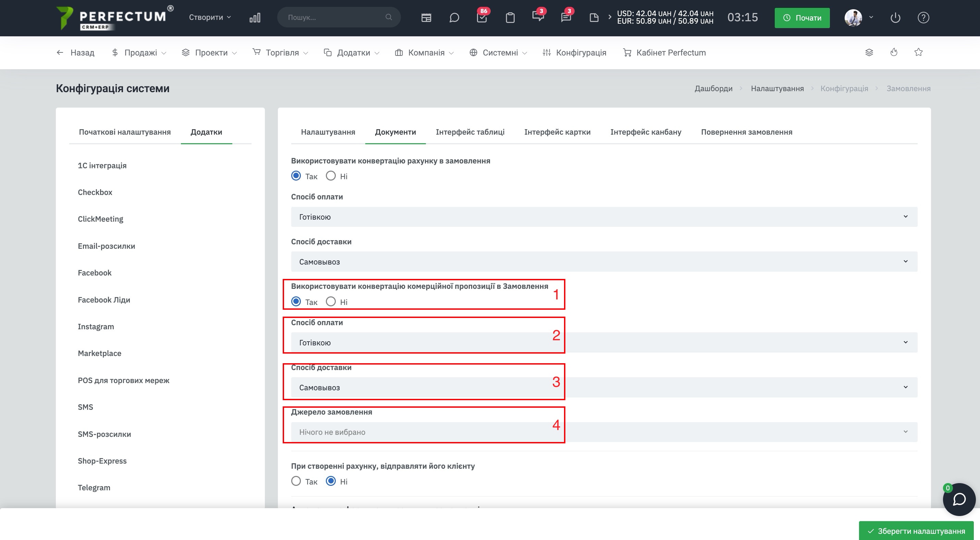This screenshot has width=980, height=540.
Task: Open the Додатки menu in navigation bar
Action: coord(352,52)
